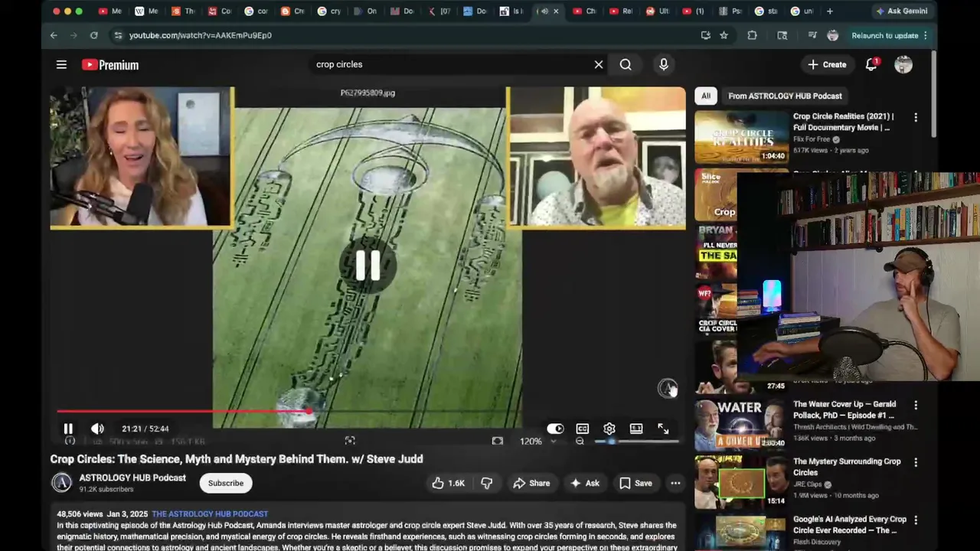
Task: Open Ask Gemini in the browser
Action: click(x=901, y=11)
